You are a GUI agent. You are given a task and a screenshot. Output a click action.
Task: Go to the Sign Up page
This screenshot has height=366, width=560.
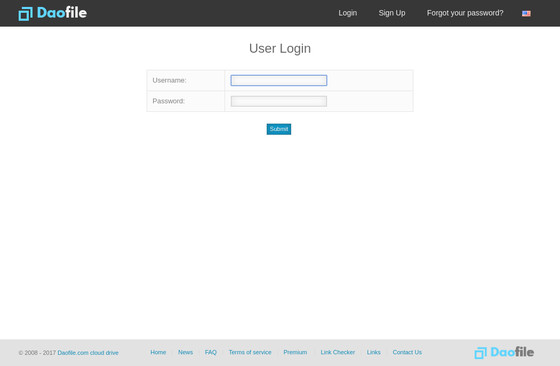coord(392,13)
